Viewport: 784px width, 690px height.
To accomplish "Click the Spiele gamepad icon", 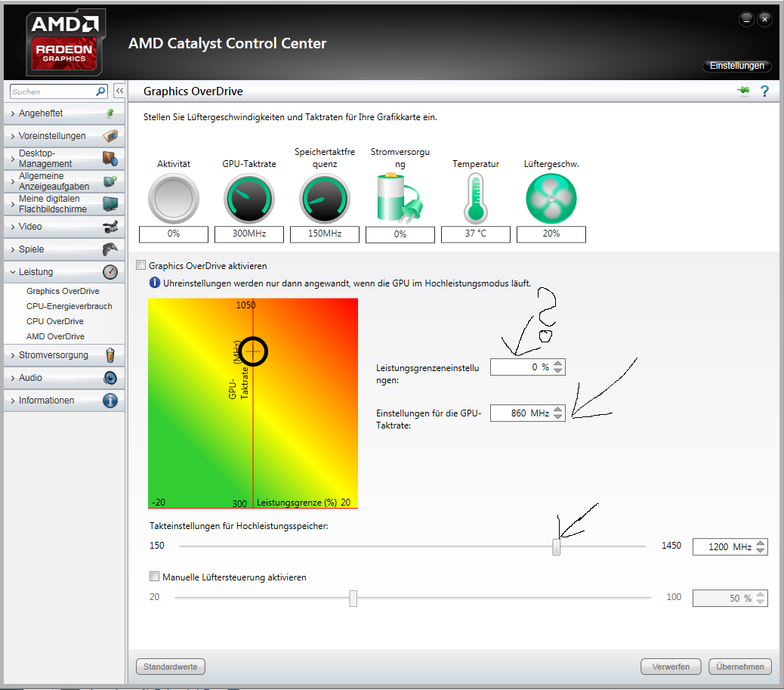I will 110,249.
